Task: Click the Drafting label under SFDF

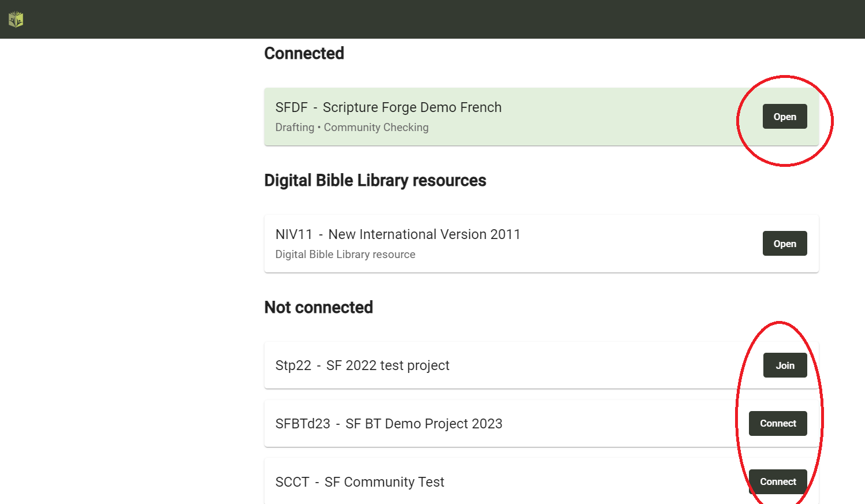Action: pyautogui.click(x=294, y=128)
